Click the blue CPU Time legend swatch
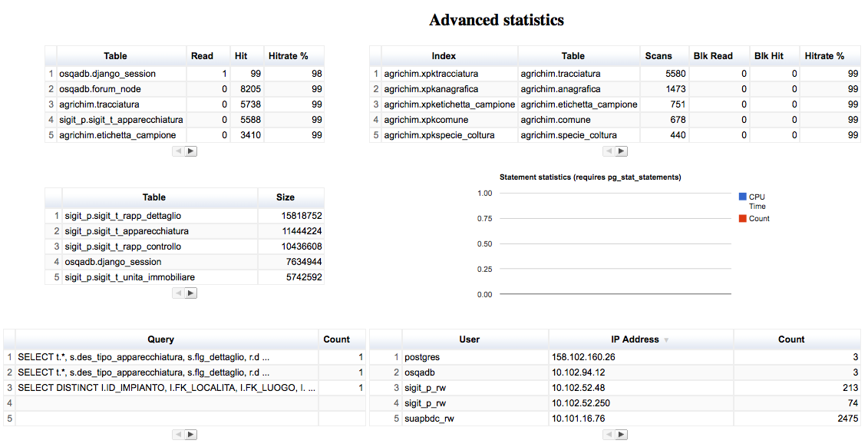Viewport: 868px width, 447px height. click(x=741, y=197)
